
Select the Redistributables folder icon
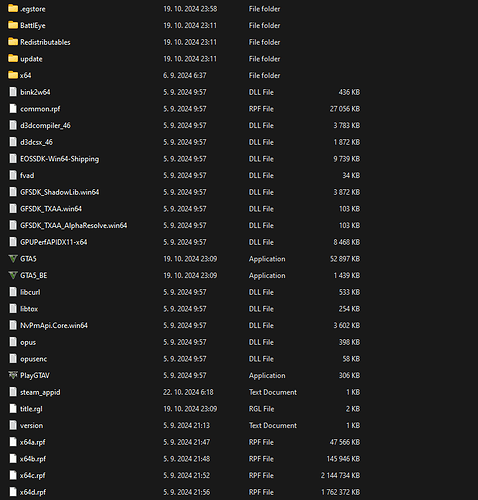[13, 42]
